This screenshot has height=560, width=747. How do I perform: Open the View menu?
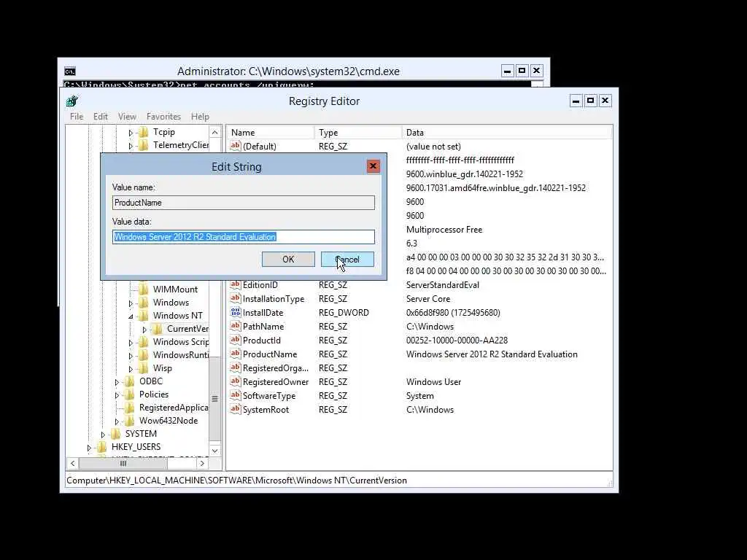pyautogui.click(x=127, y=116)
